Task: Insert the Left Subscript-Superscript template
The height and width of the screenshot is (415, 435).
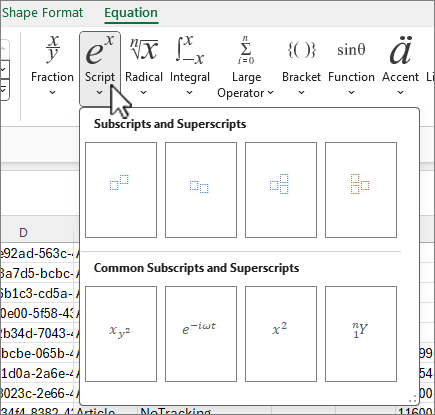Action: 361,190
